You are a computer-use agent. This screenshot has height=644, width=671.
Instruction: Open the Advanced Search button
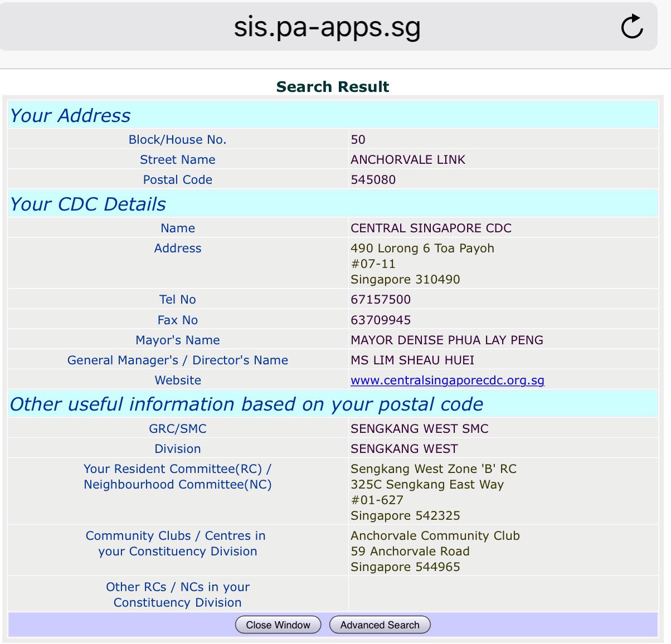[x=380, y=625]
